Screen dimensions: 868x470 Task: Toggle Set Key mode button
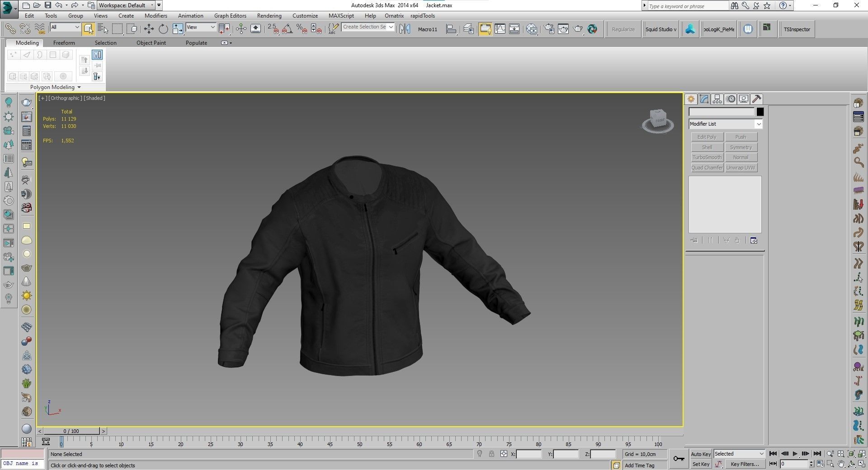(x=701, y=464)
